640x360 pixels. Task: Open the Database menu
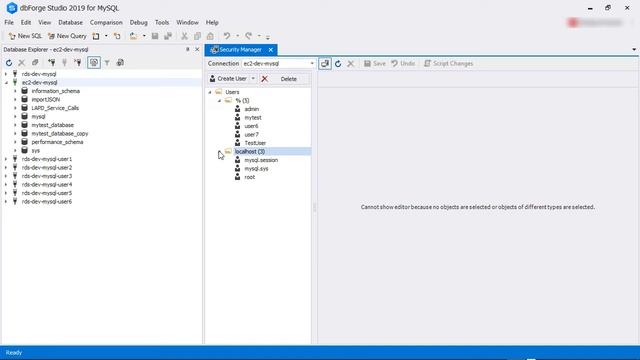(x=70, y=22)
